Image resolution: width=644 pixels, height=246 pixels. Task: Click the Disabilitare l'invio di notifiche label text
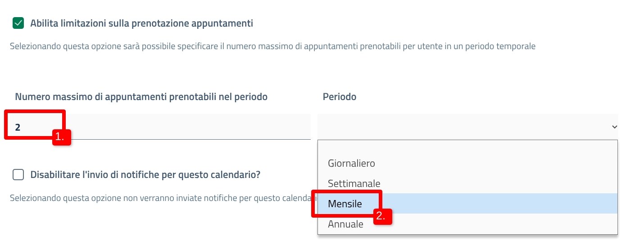point(145,175)
